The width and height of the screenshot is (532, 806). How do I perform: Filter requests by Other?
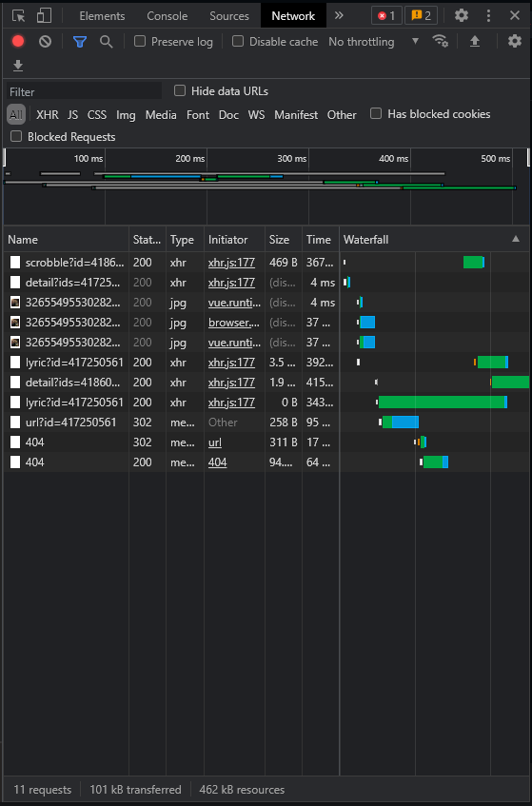pyautogui.click(x=342, y=114)
